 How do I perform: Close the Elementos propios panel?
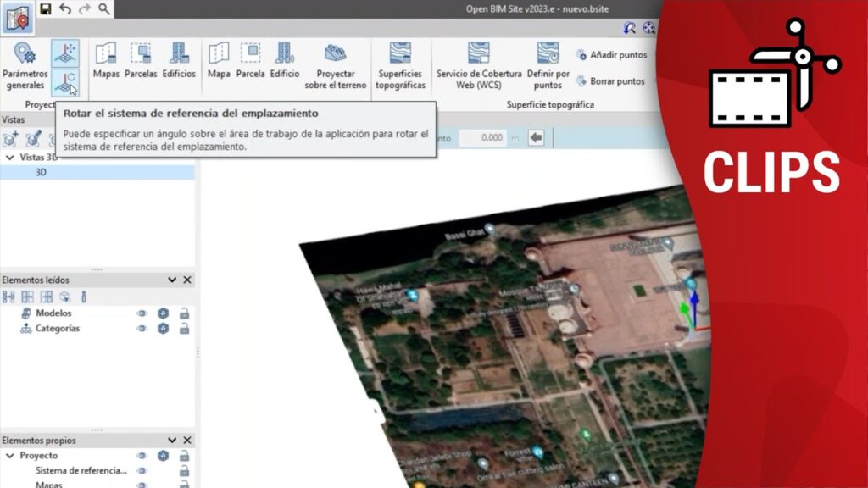187,441
